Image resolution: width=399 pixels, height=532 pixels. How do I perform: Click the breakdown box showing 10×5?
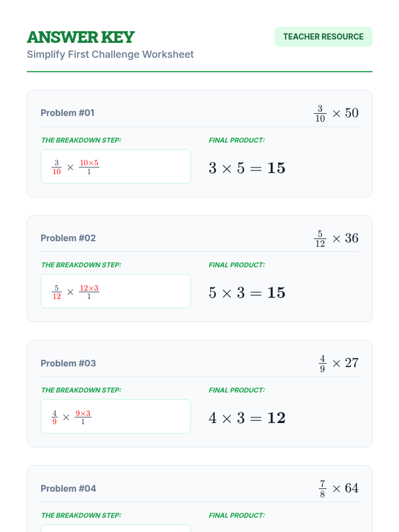click(115, 166)
